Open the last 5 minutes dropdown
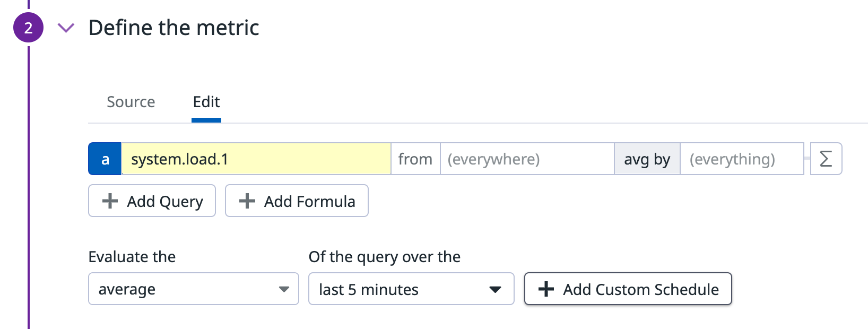 [411, 289]
